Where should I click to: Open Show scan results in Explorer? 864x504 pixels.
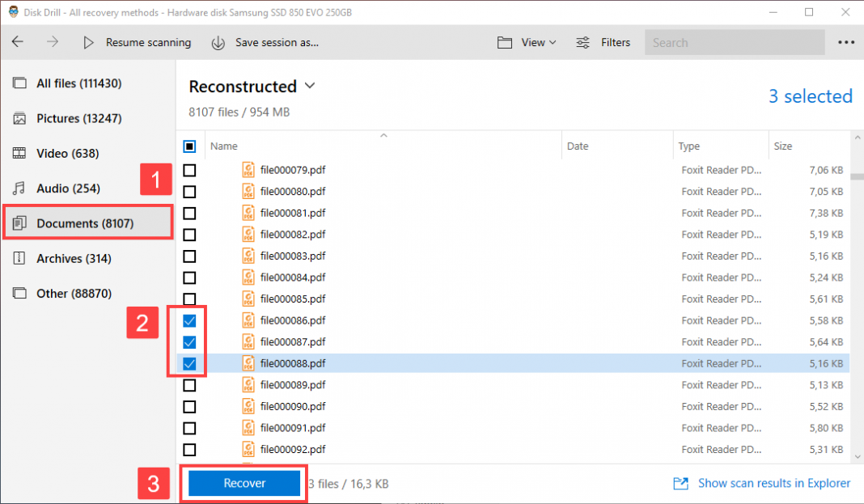773,483
